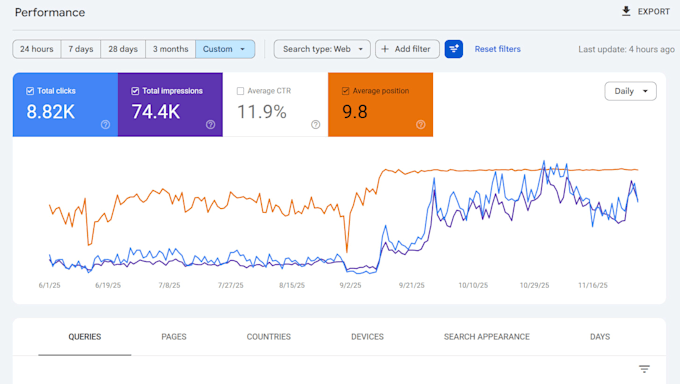
Task: Switch to the Countries tab
Action: [x=268, y=337]
